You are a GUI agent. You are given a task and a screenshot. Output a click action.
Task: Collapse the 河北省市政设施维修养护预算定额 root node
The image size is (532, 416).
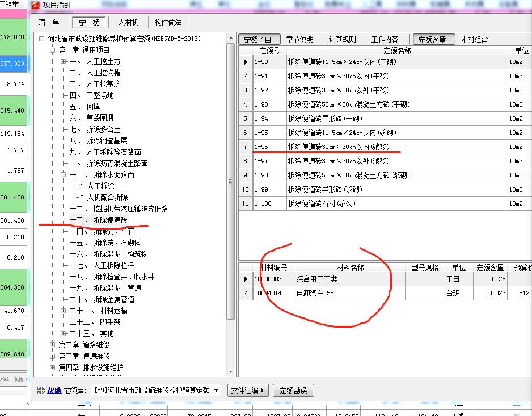[x=42, y=39]
